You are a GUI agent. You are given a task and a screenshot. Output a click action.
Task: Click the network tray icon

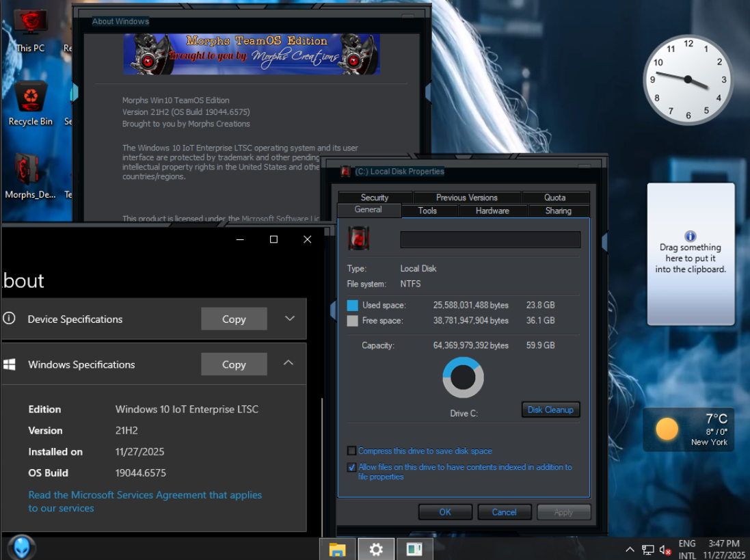click(647, 550)
